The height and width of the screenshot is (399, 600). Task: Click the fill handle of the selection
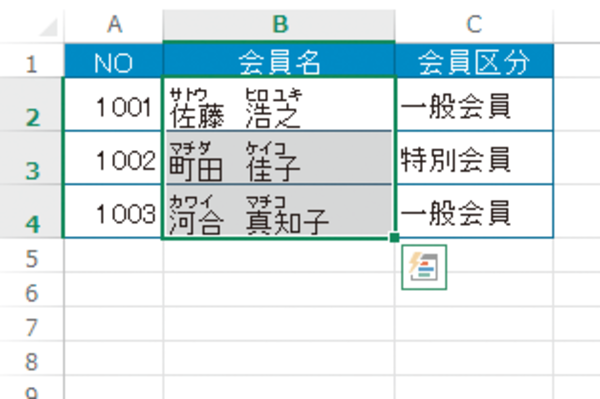pyautogui.click(x=395, y=238)
